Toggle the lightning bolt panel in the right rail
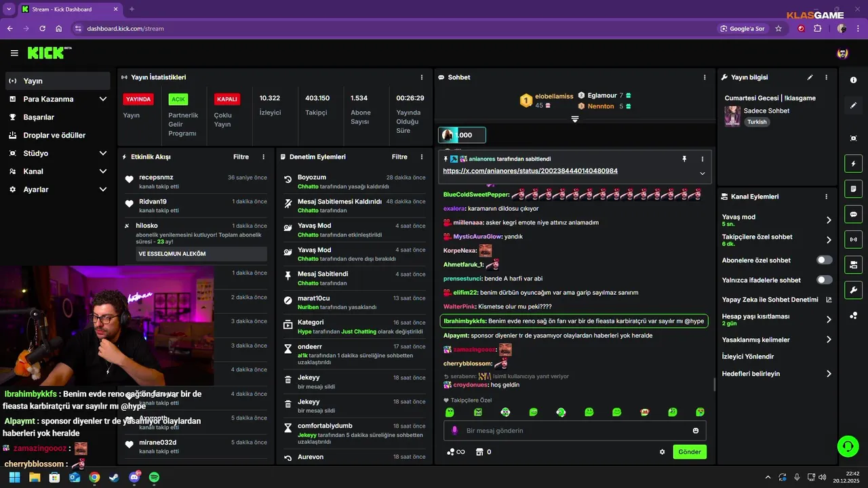This screenshot has height=488, width=868. 853,163
